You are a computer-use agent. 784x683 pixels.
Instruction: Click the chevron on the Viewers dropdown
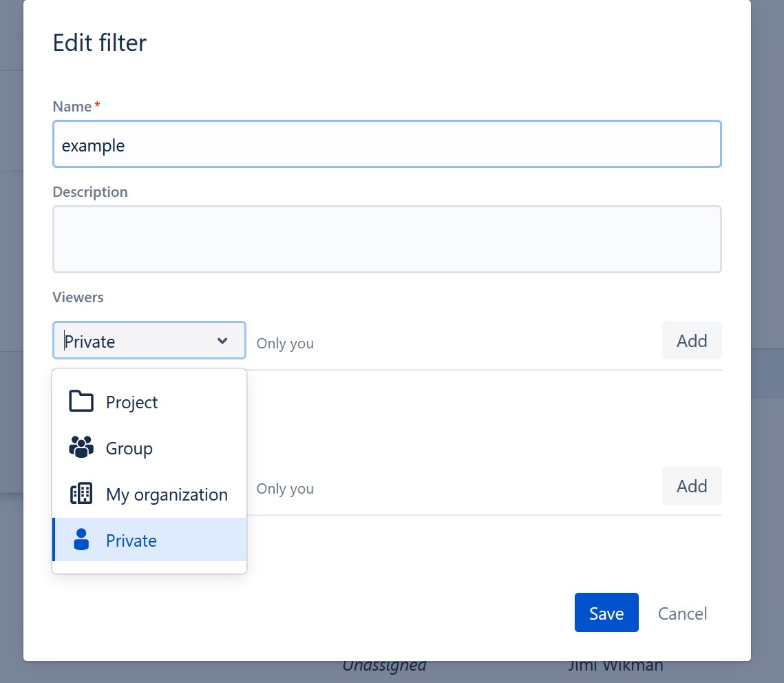pyautogui.click(x=222, y=340)
